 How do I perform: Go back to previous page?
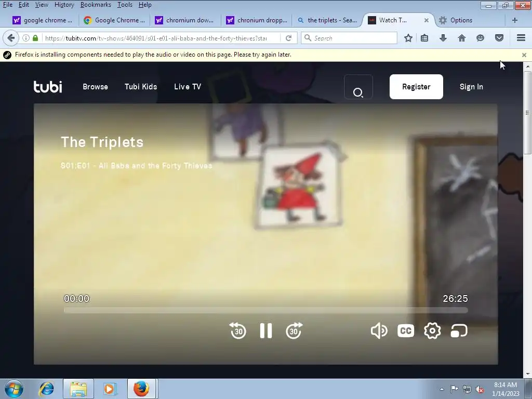(11, 38)
